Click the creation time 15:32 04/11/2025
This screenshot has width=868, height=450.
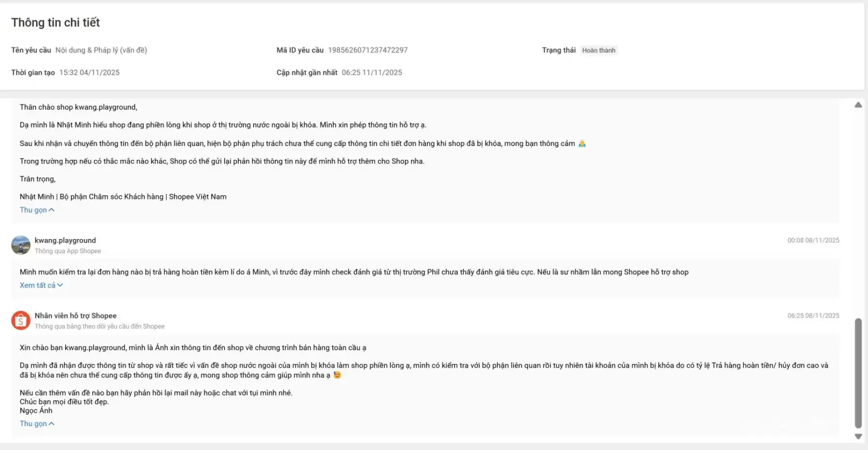pos(89,73)
